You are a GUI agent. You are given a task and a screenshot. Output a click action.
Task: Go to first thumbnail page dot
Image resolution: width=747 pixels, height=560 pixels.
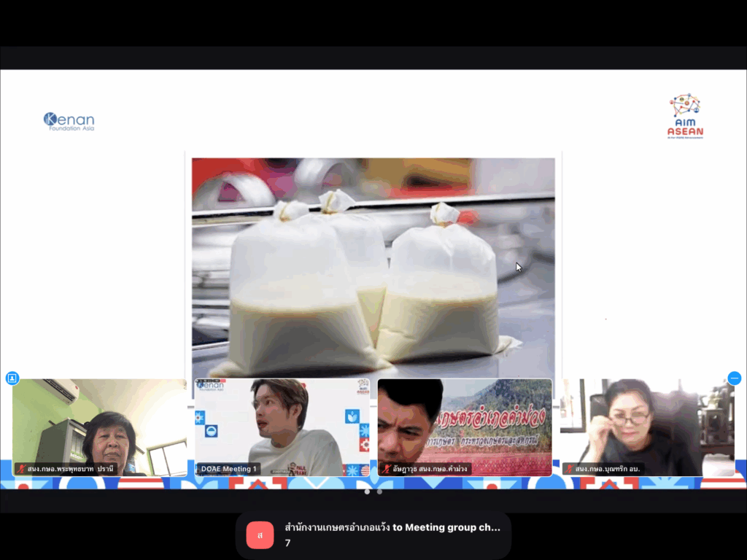tap(367, 492)
